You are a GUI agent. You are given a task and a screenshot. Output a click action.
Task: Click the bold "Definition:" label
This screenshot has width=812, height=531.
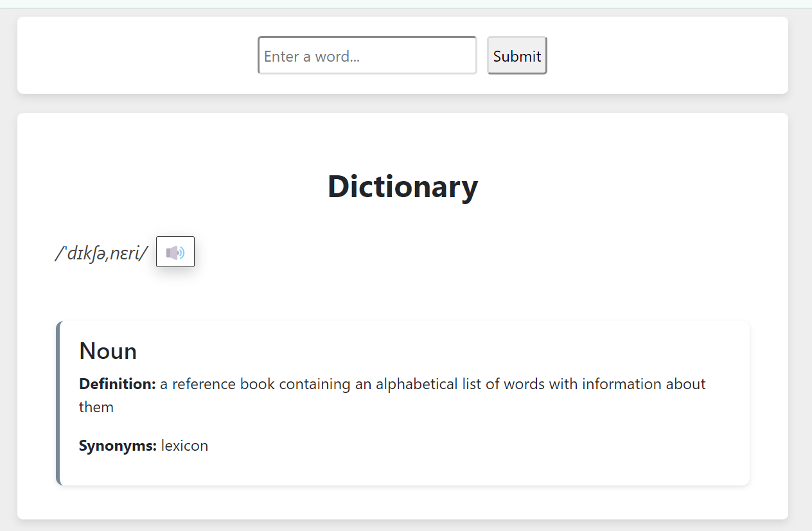[x=117, y=384]
